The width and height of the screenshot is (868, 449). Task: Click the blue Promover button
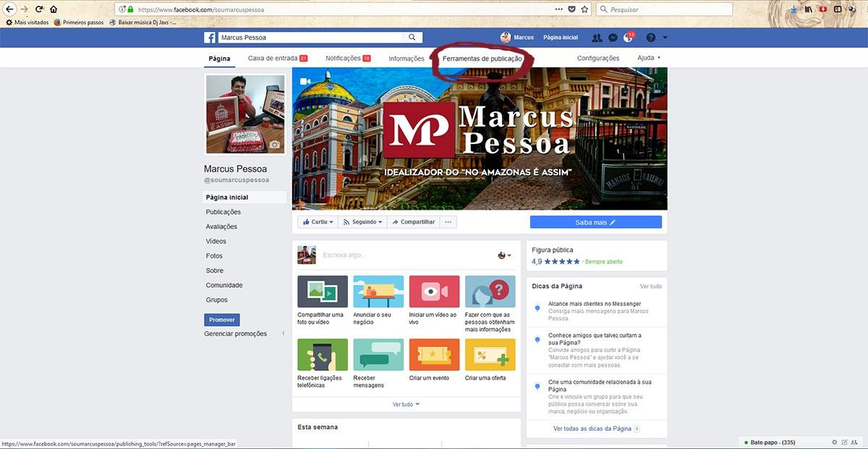222,320
